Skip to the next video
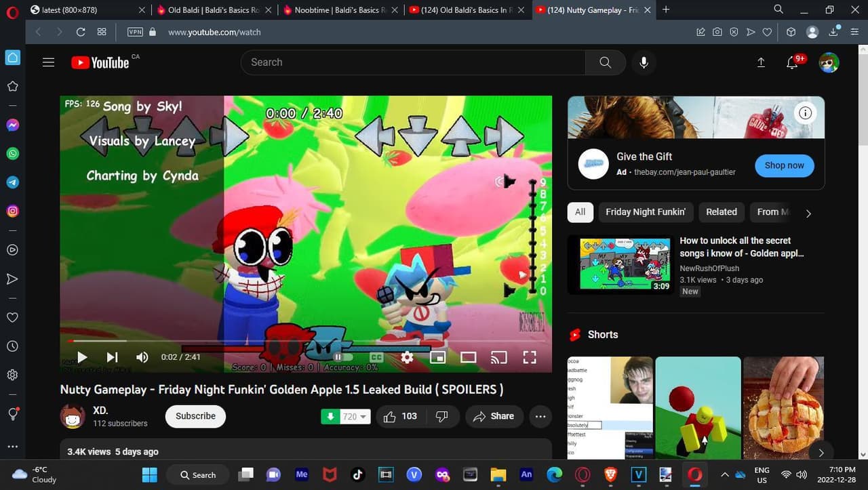The height and width of the screenshot is (490, 868). 112,357
